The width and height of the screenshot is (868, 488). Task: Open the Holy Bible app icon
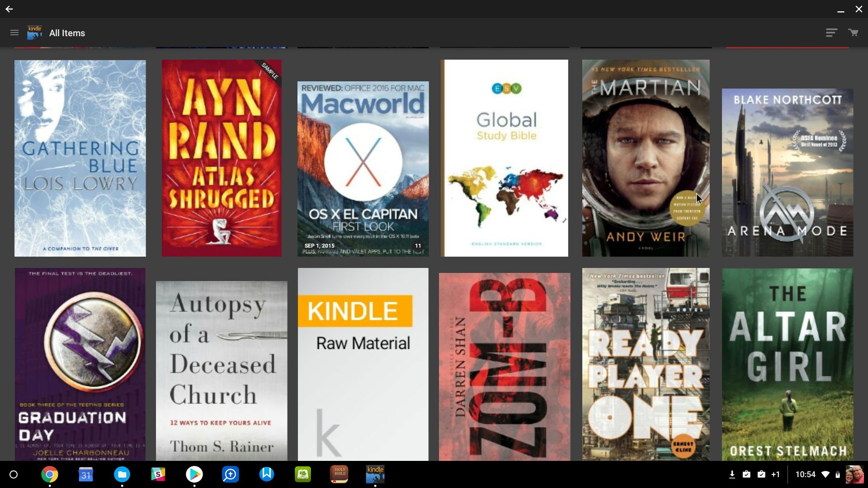coord(339,474)
